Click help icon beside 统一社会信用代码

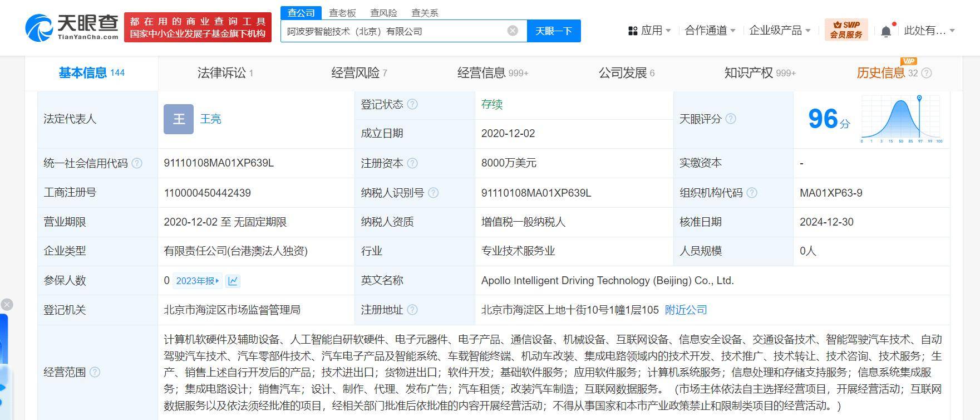tap(137, 163)
